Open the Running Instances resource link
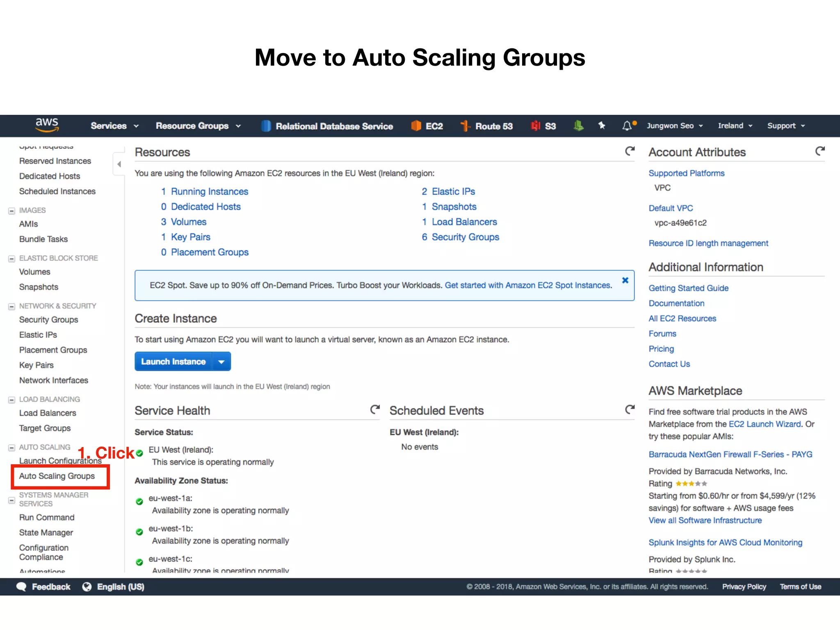840x630 pixels. [x=209, y=192]
